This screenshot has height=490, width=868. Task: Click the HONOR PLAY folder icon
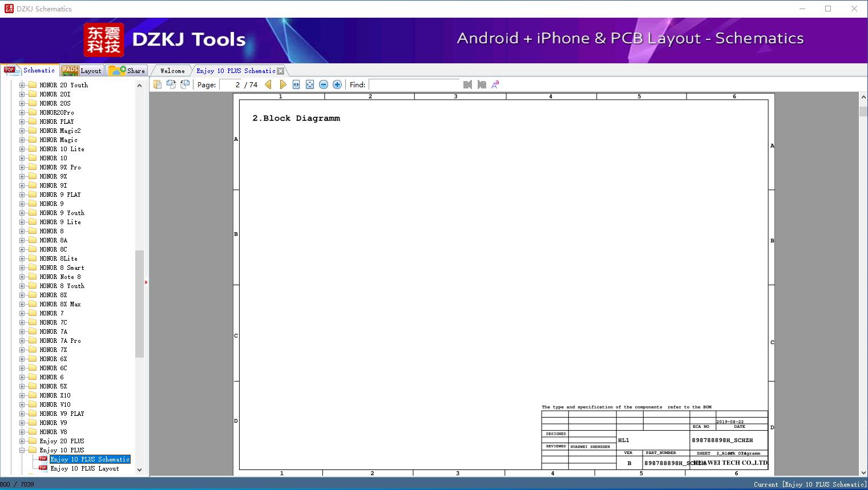pyautogui.click(x=33, y=122)
